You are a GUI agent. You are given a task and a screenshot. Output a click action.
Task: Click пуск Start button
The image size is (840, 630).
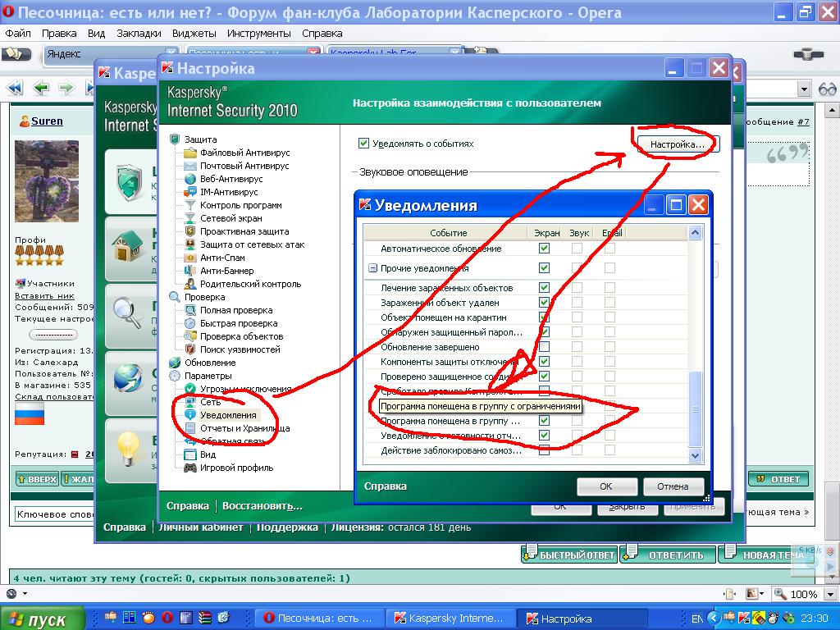[43, 619]
